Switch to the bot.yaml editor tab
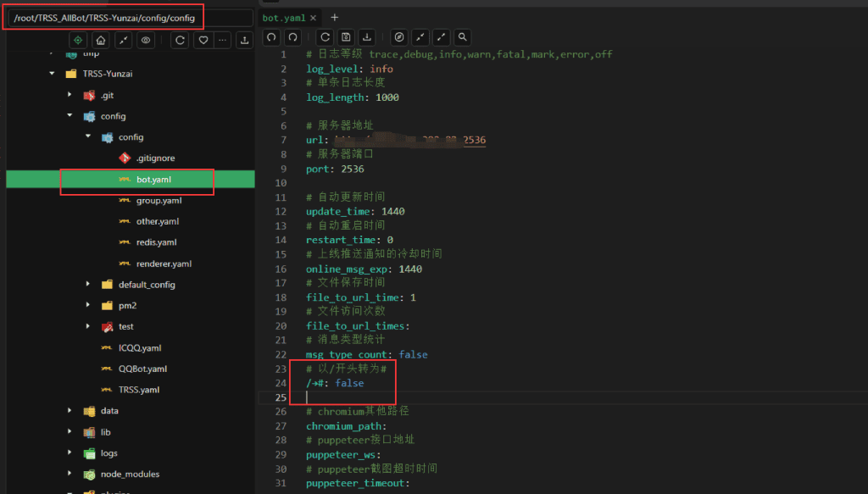The height and width of the screenshot is (494, 868). pyautogui.click(x=281, y=17)
